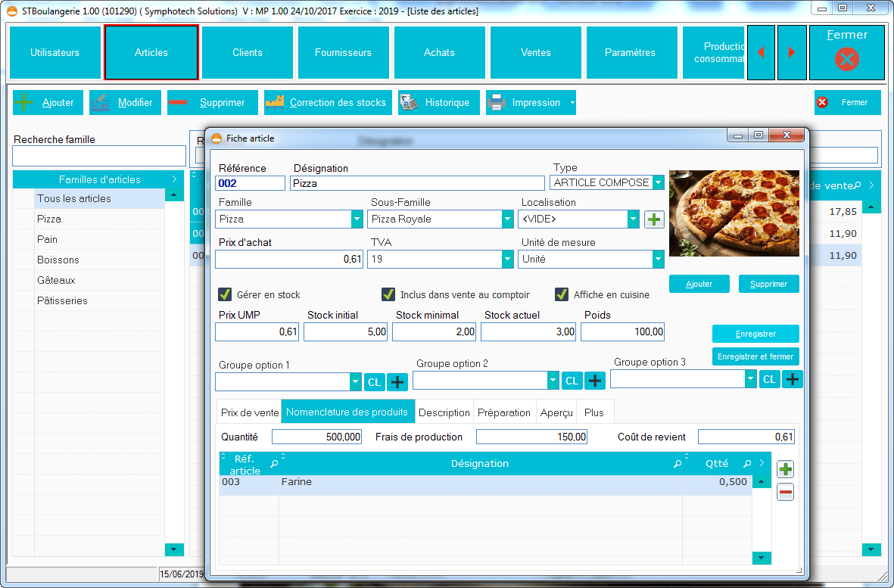
Task: Clear Groupe option 1 with the CL button
Action: (374, 382)
